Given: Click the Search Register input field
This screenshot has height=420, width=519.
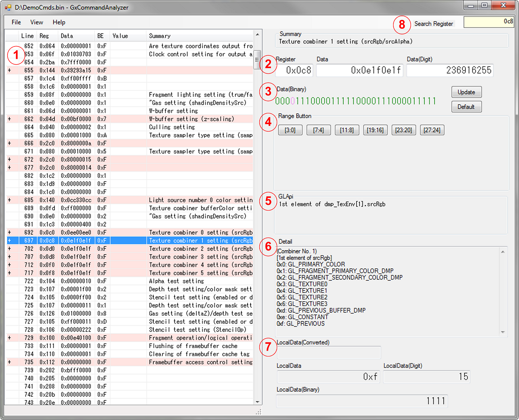Looking at the screenshot, I should click(488, 22).
